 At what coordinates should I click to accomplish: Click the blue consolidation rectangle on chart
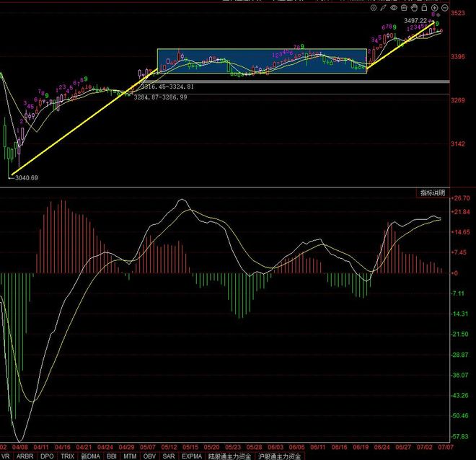[261, 61]
